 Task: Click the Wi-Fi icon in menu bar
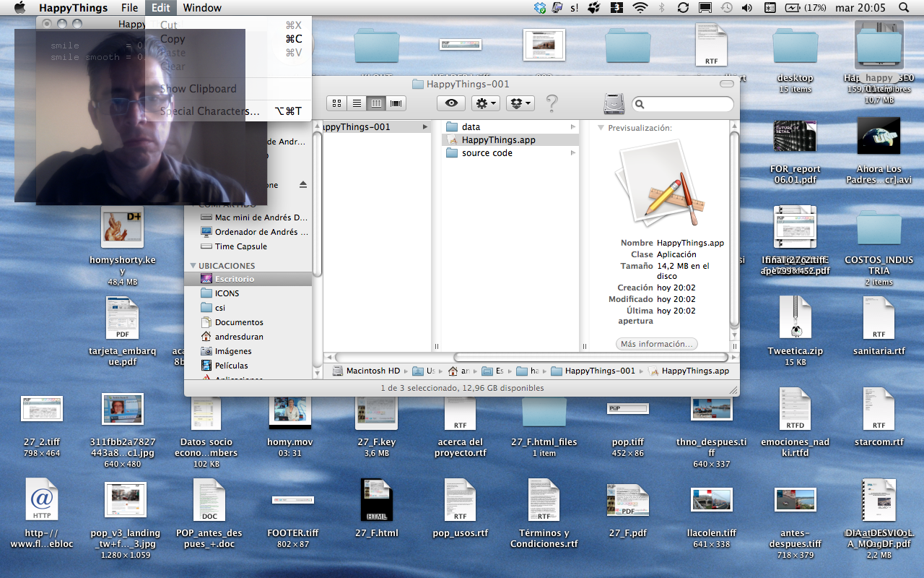[x=640, y=8]
